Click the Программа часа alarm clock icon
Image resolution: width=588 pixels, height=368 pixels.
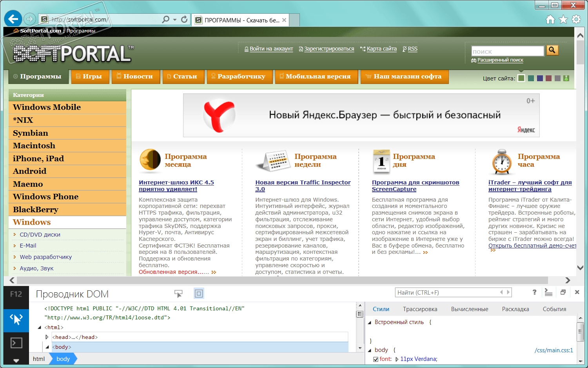point(502,162)
